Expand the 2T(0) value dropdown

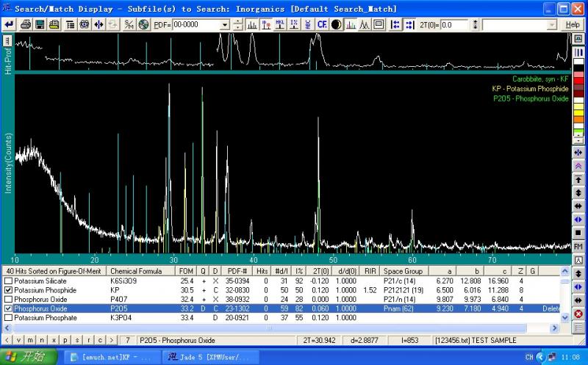point(476,24)
